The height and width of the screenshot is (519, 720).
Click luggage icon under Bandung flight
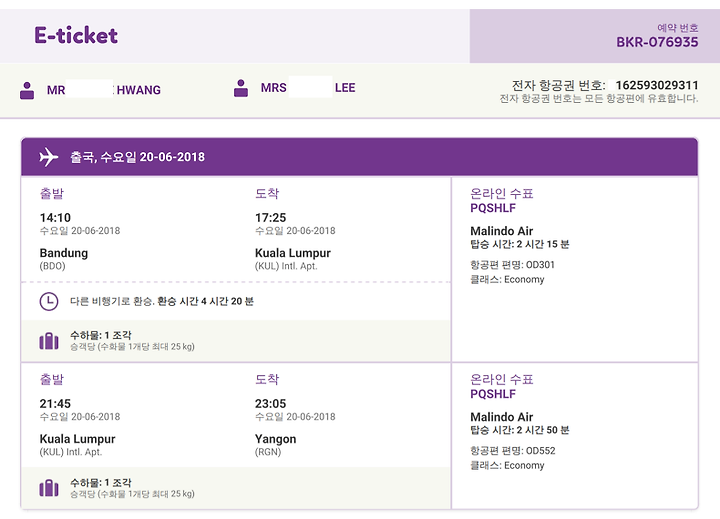[x=49, y=341]
